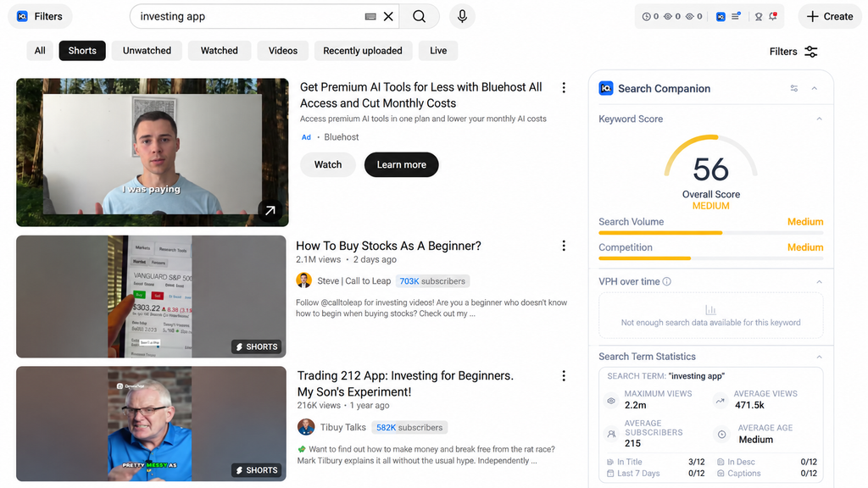Select the Recently uploaded filter chip
868x488 pixels.
[x=363, y=50]
